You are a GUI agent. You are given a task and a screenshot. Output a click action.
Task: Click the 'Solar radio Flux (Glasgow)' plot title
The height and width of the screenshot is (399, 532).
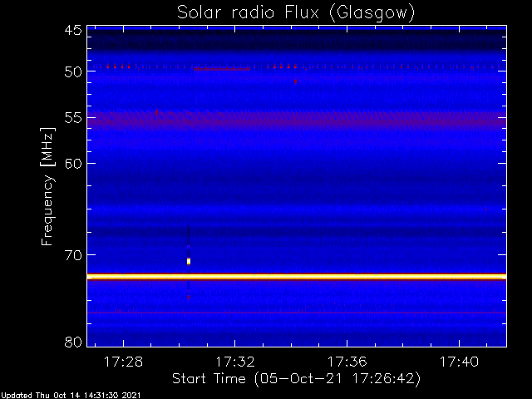pos(296,13)
